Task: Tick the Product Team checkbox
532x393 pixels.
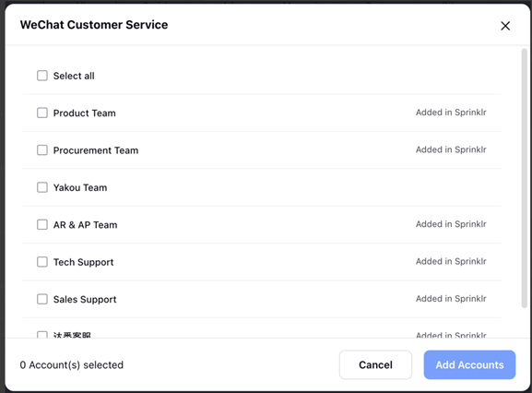Action: 42,113
